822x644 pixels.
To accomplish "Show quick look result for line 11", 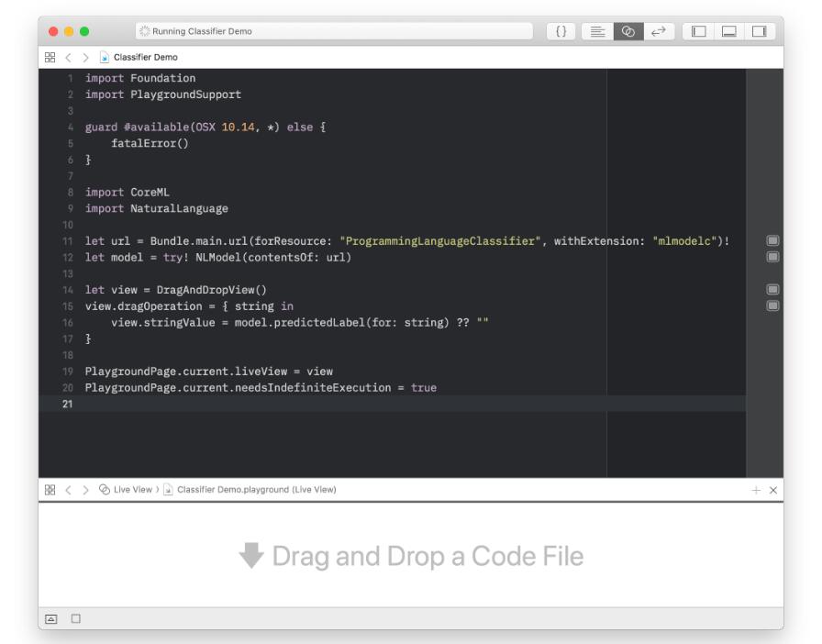I will 772,240.
